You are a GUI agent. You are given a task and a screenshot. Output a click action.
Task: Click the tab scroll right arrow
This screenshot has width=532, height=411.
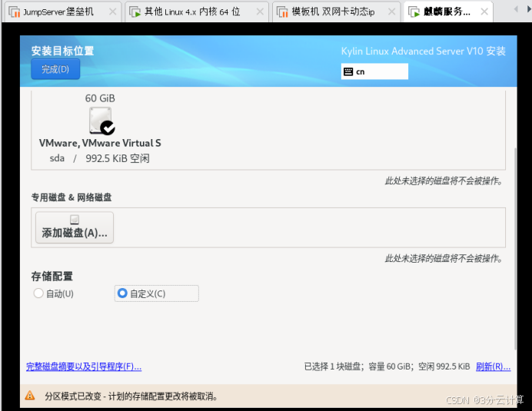529,9
